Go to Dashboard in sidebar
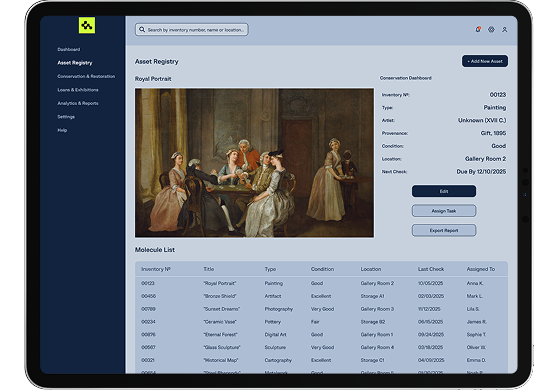The width and height of the screenshot is (560, 391). (x=69, y=49)
